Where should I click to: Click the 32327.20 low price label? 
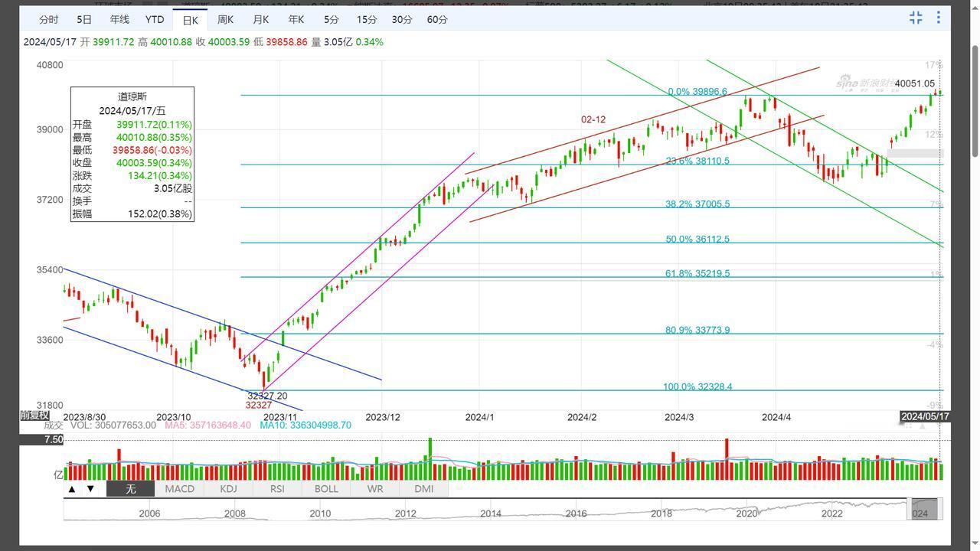pyautogui.click(x=267, y=396)
